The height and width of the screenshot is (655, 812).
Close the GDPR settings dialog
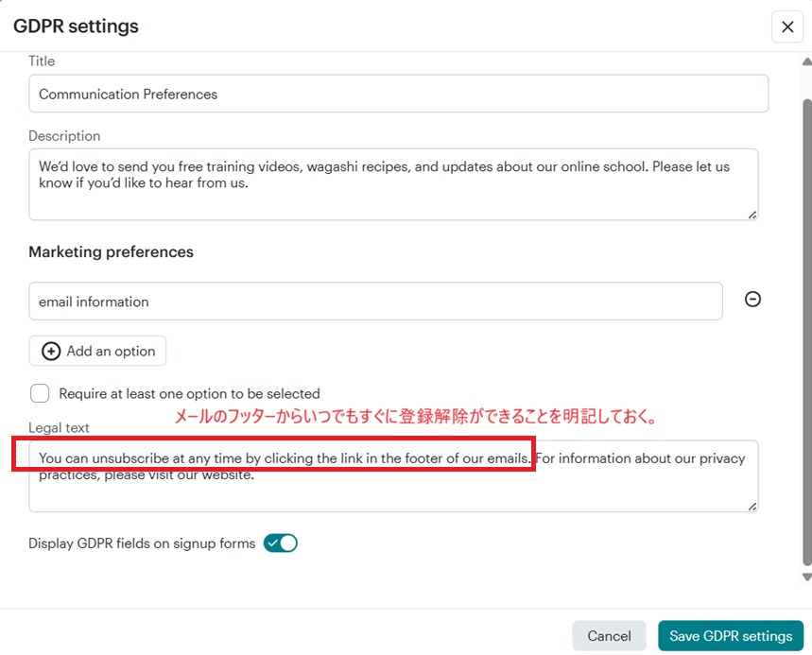pos(787,27)
